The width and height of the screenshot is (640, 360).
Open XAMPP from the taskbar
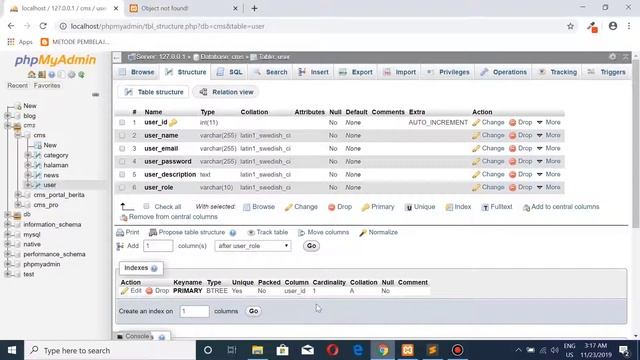point(407,350)
